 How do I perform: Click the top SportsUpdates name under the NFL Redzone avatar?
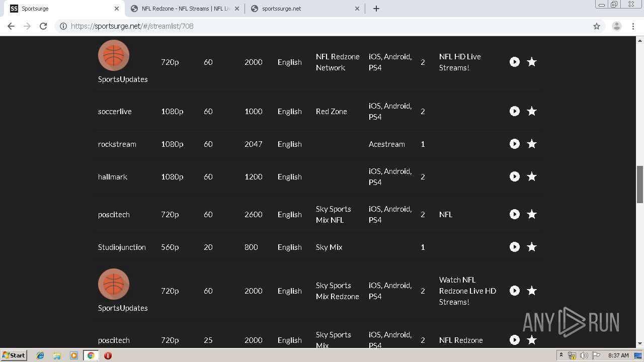coord(123,79)
